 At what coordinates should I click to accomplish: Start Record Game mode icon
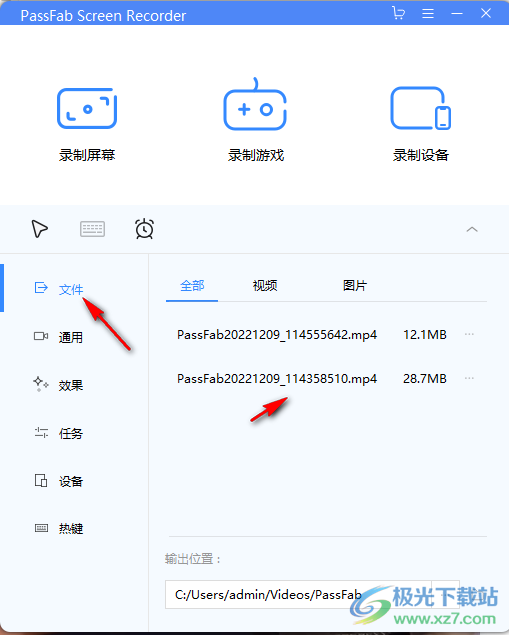255,104
